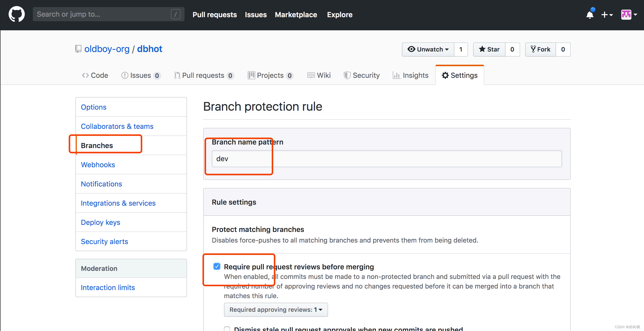Click the Fork icon
644x331 pixels.
click(533, 49)
